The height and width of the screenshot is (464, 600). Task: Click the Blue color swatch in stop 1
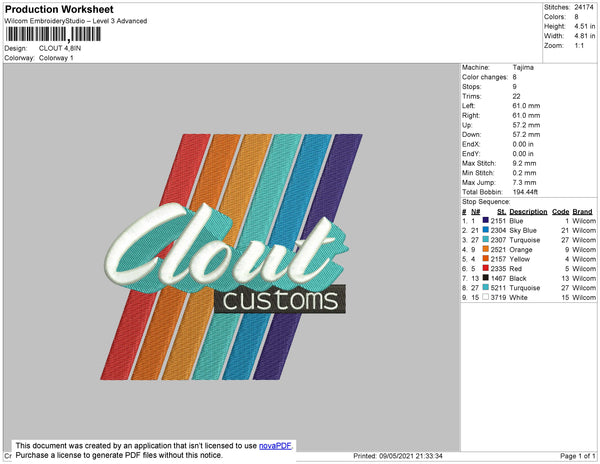pos(486,220)
